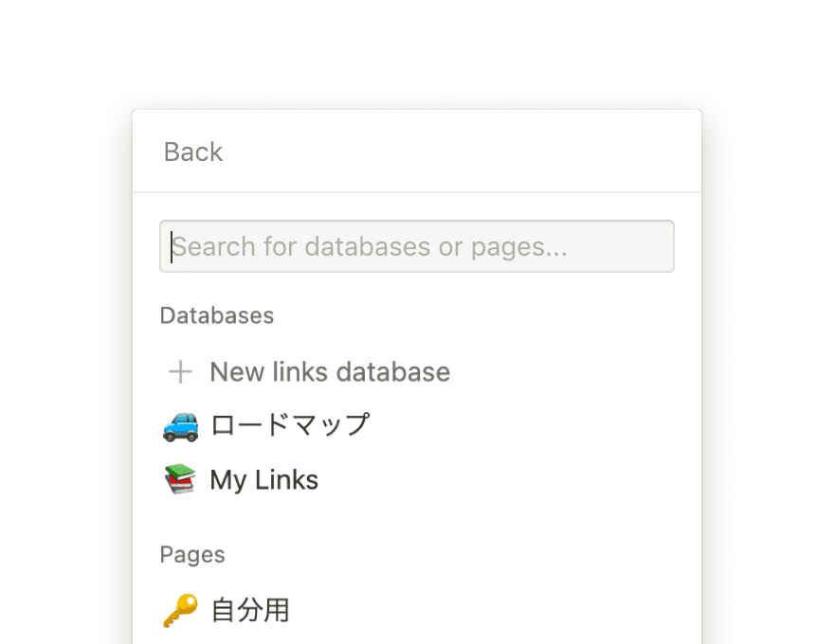Go Back to the previous screen

pos(192,152)
